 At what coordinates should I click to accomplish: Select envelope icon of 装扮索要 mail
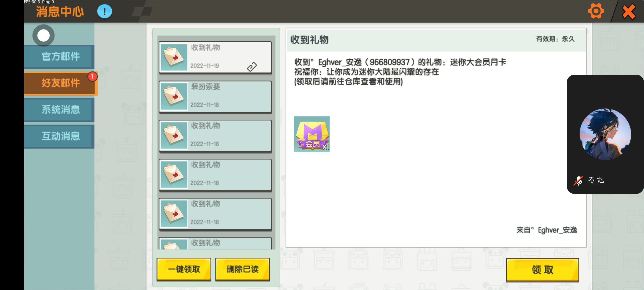(174, 96)
